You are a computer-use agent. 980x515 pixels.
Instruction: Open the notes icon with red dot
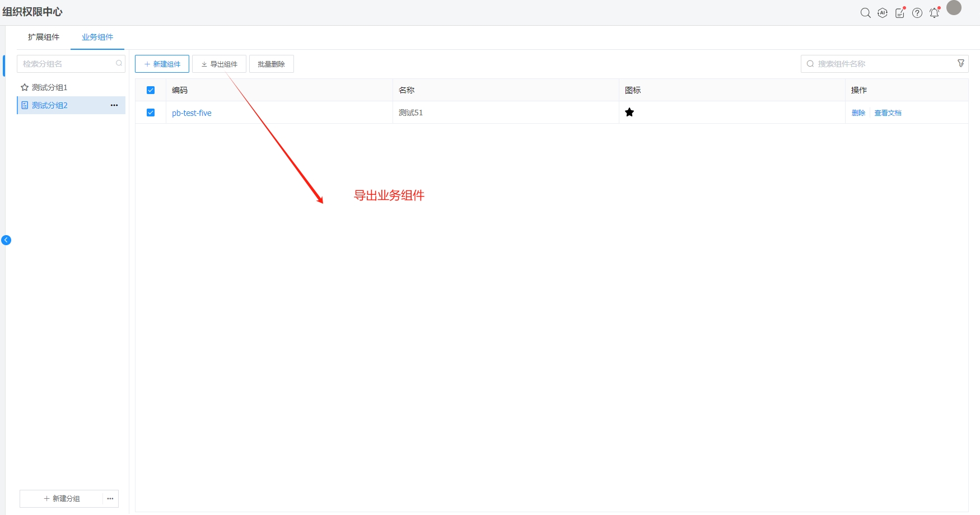click(x=900, y=13)
